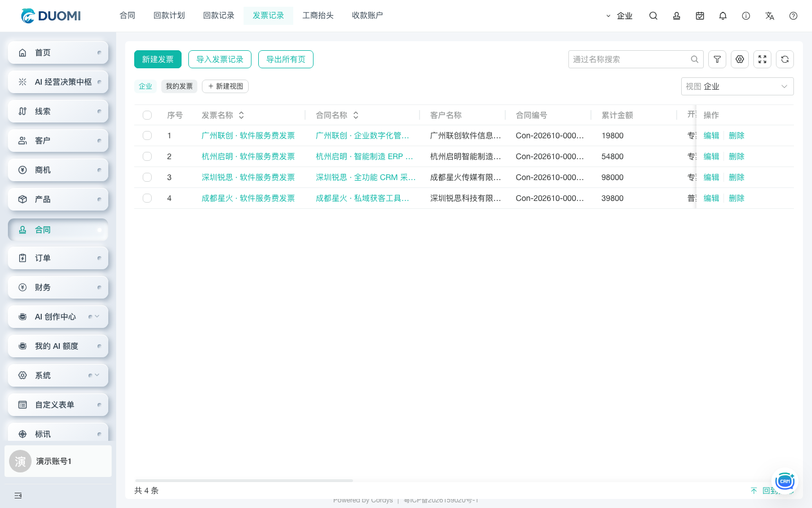The height and width of the screenshot is (508, 812).
Task: Toggle the select-all checkbox in table header
Action: (x=147, y=115)
